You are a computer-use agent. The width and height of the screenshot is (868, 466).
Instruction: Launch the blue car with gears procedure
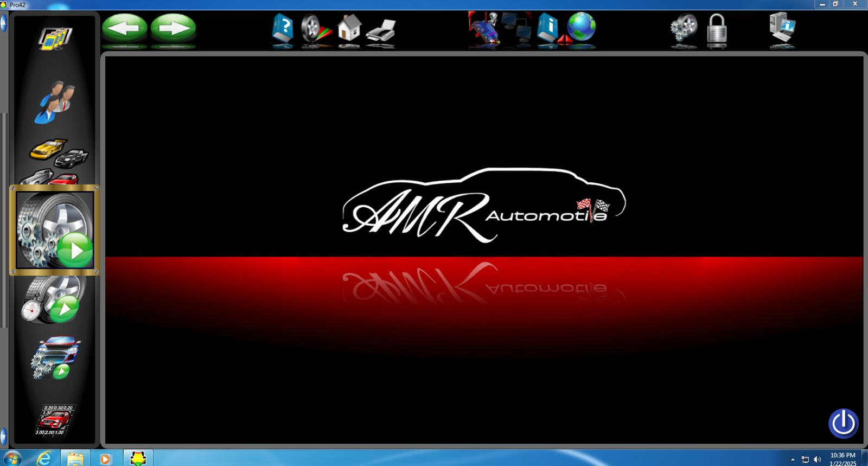[x=55, y=357]
